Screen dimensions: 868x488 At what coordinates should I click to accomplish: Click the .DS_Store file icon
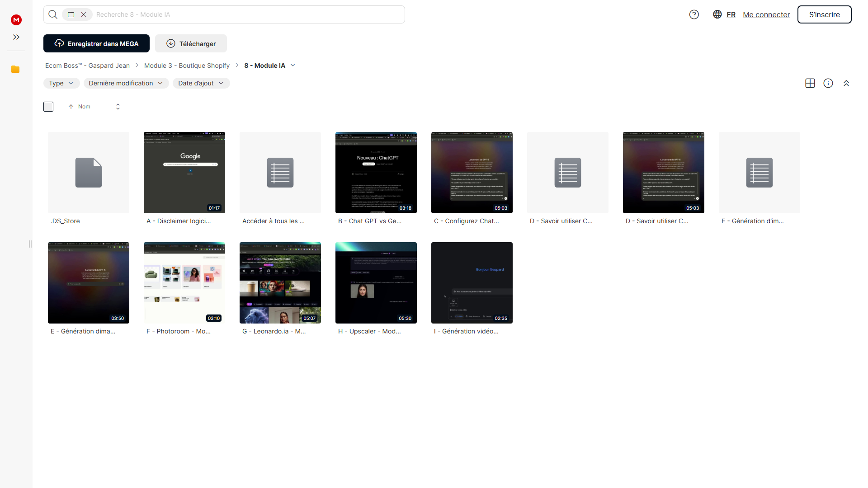[x=89, y=173]
